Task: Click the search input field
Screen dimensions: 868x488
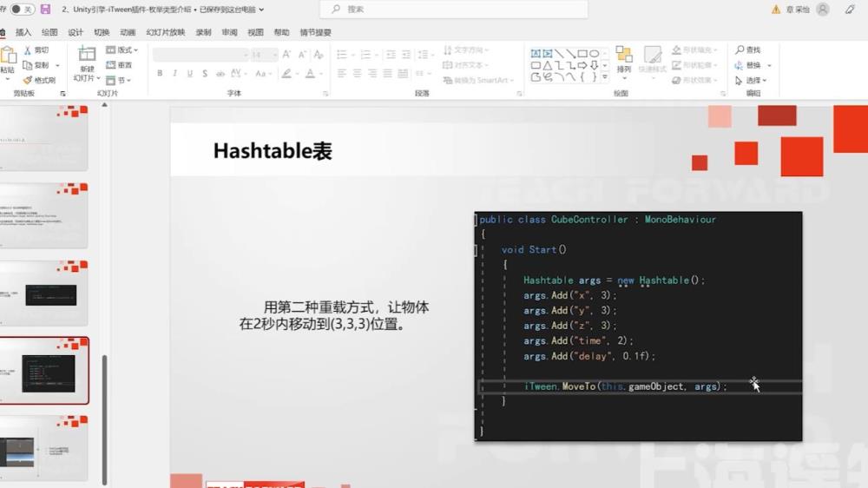Action: [453, 9]
